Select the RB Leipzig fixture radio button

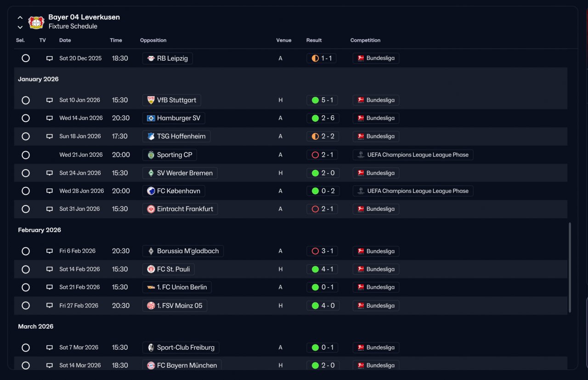pos(26,58)
